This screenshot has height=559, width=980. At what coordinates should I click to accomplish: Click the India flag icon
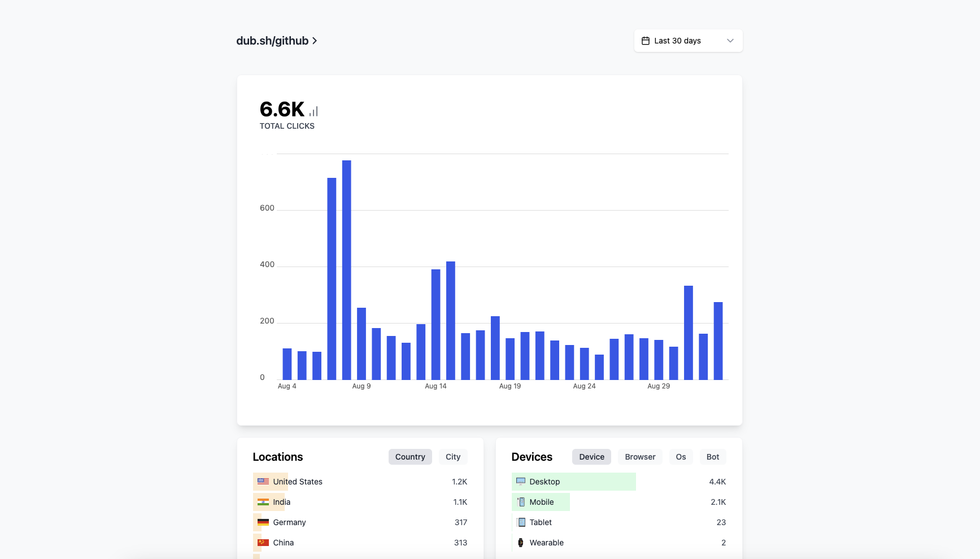point(263,502)
